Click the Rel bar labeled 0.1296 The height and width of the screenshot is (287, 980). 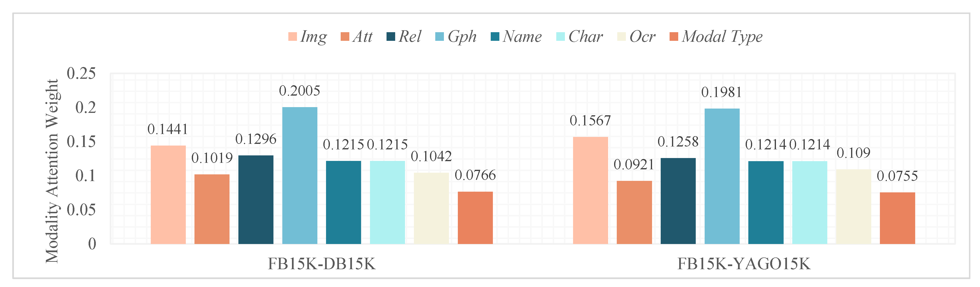point(256,199)
